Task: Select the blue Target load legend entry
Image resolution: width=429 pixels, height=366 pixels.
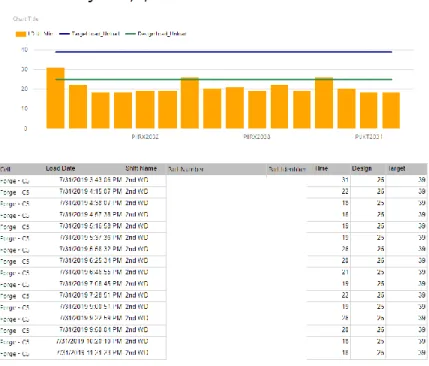Action: pyautogui.click(x=90, y=34)
